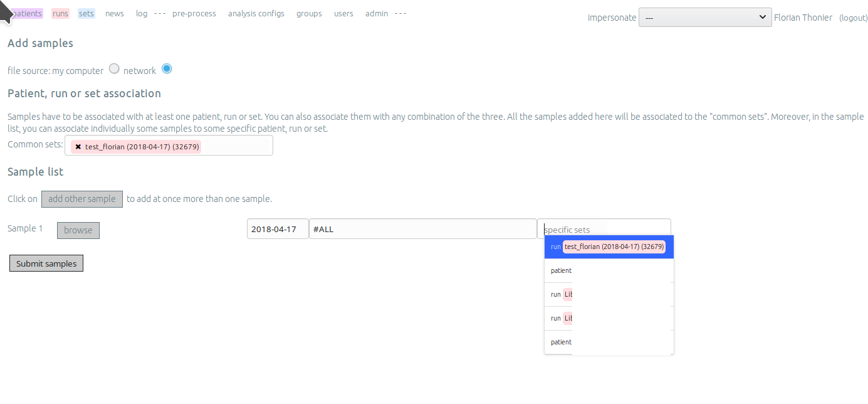868x404 pixels.
Task: Select the my computer file source radio
Action: point(114,69)
